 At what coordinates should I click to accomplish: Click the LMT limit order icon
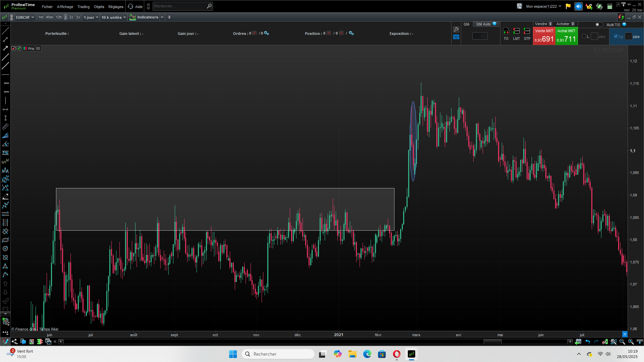(516, 32)
